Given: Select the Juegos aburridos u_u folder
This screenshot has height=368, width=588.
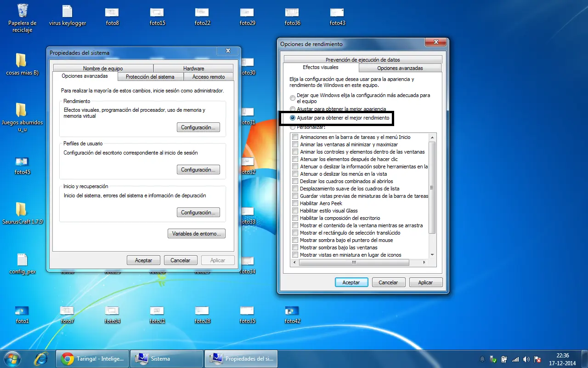Looking at the screenshot, I should pyautogui.click(x=22, y=117).
